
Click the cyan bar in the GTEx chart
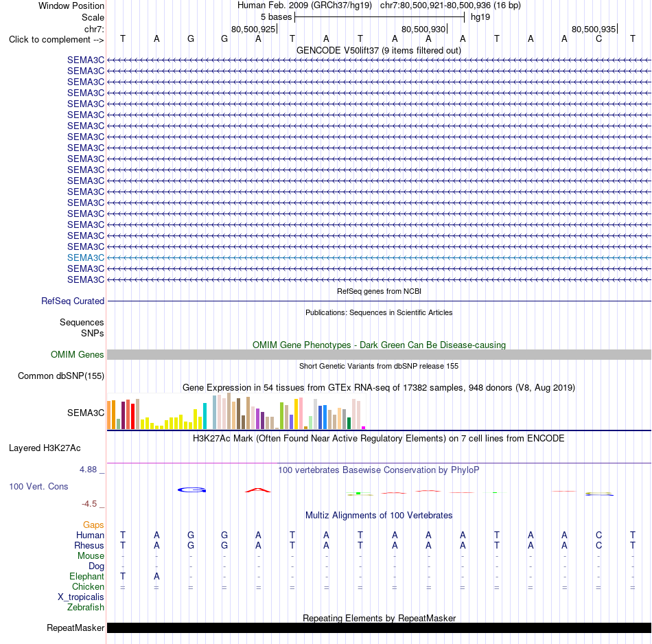point(205,416)
